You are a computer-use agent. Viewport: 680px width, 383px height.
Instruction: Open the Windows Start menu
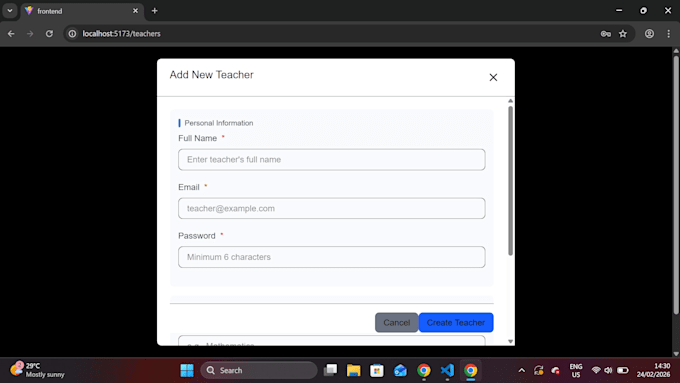[187, 370]
